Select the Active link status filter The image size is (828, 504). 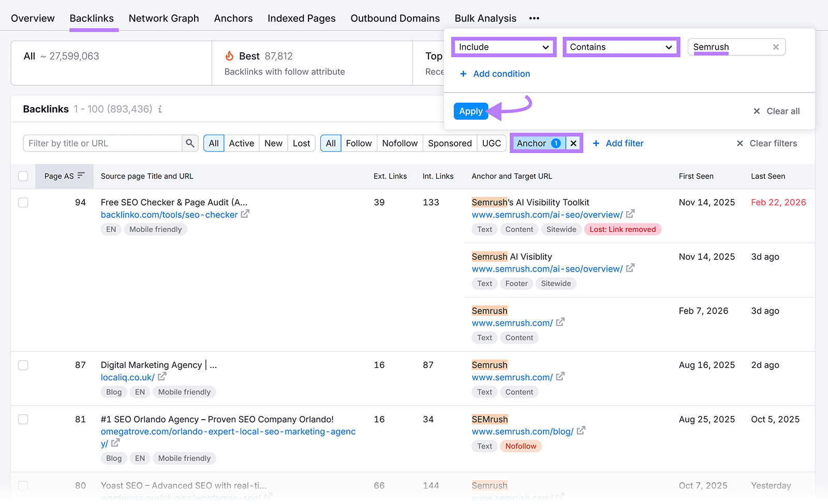click(242, 143)
